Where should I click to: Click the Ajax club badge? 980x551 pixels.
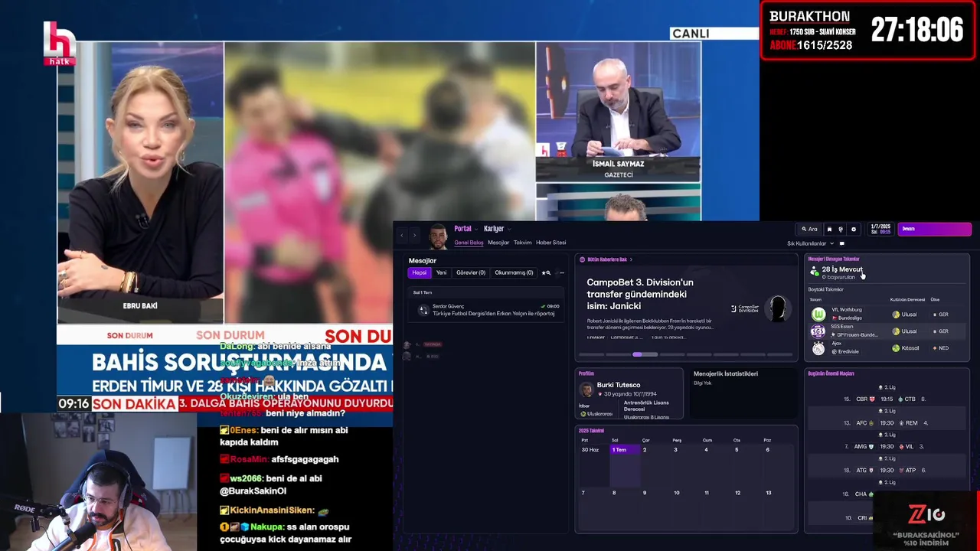coord(818,348)
